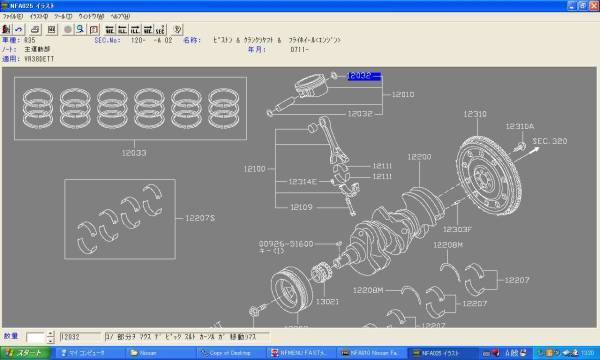Decrease quantity with the down stepper arrow
This screenshot has height=360, width=600.
pyautogui.click(x=51, y=340)
